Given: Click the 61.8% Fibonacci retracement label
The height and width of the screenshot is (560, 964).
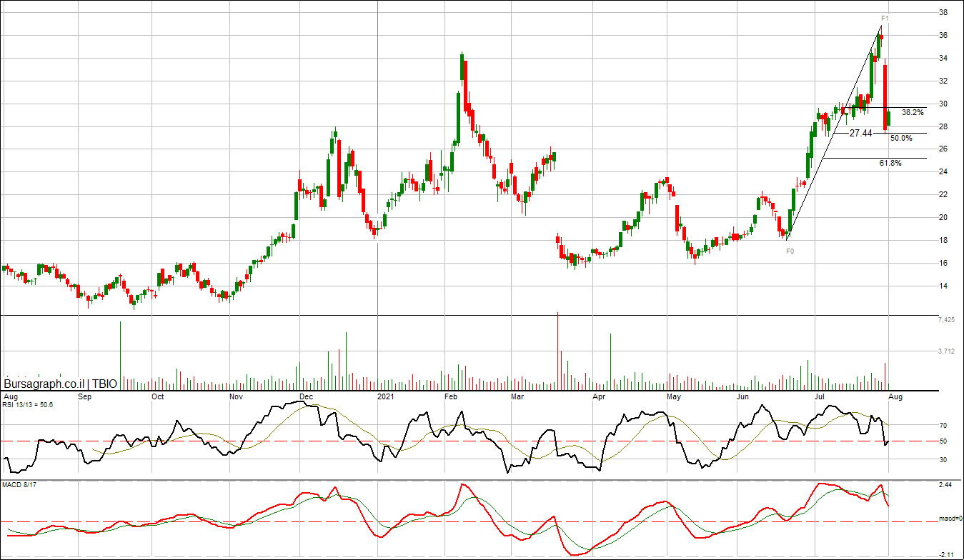Looking at the screenshot, I should point(890,163).
